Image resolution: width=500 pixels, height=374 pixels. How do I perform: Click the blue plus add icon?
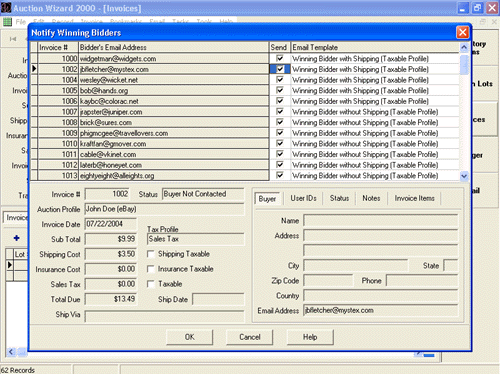pos(17,238)
